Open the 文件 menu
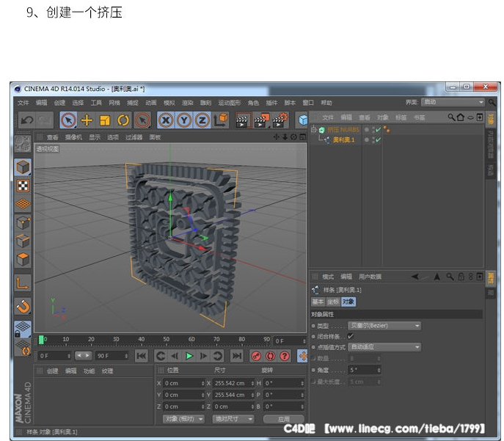The width and height of the screenshot is (504, 441). 23,103
